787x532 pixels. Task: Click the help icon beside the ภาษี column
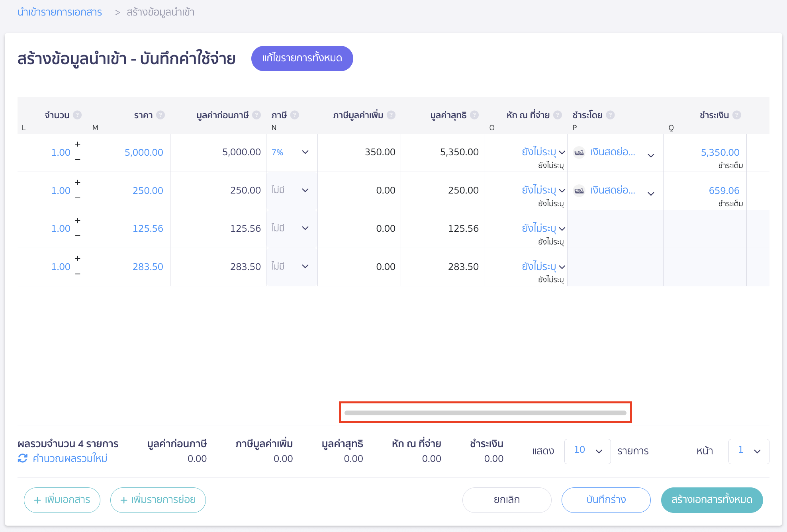pyautogui.click(x=295, y=115)
